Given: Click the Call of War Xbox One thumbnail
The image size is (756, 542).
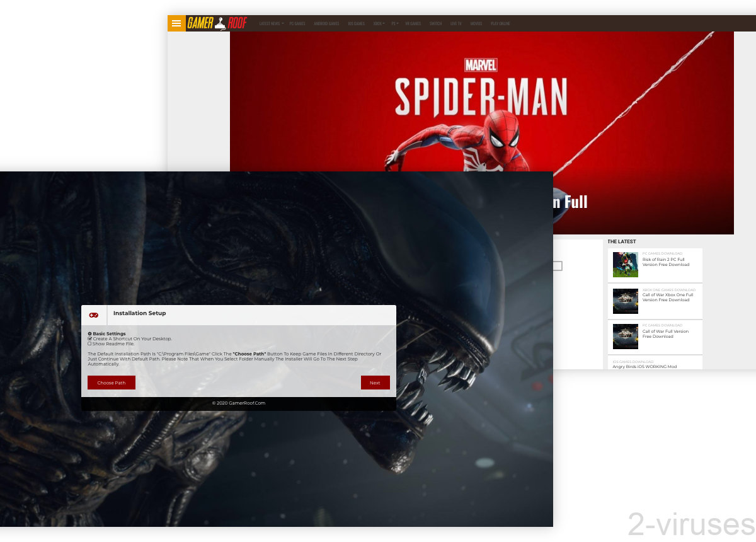Looking at the screenshot, I should [626, 301].
